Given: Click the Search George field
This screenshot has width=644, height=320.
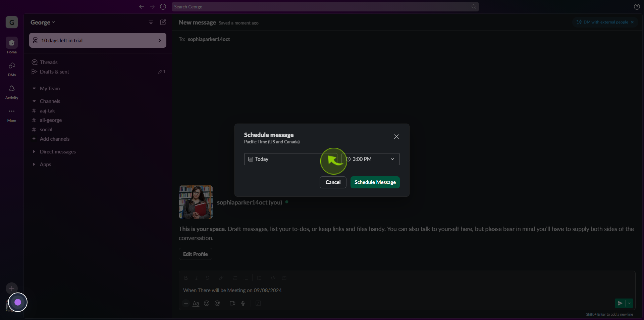Looking at the screenshot, I should (325, 7).
